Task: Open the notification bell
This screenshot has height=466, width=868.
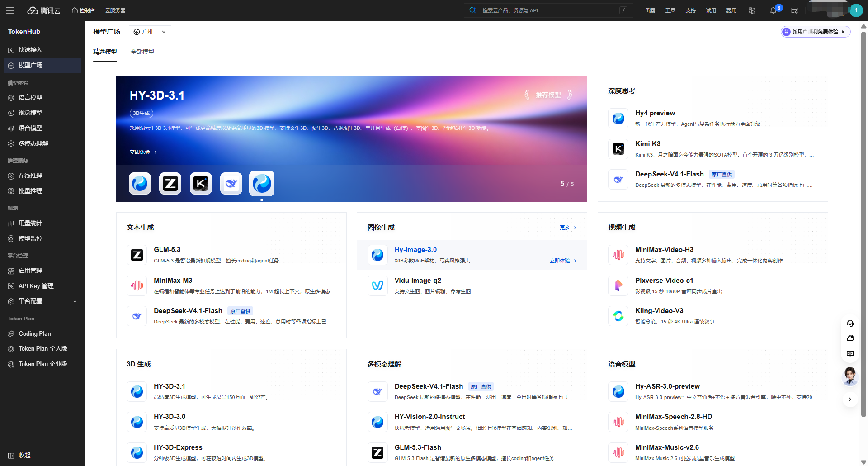Action: point(773,10)
